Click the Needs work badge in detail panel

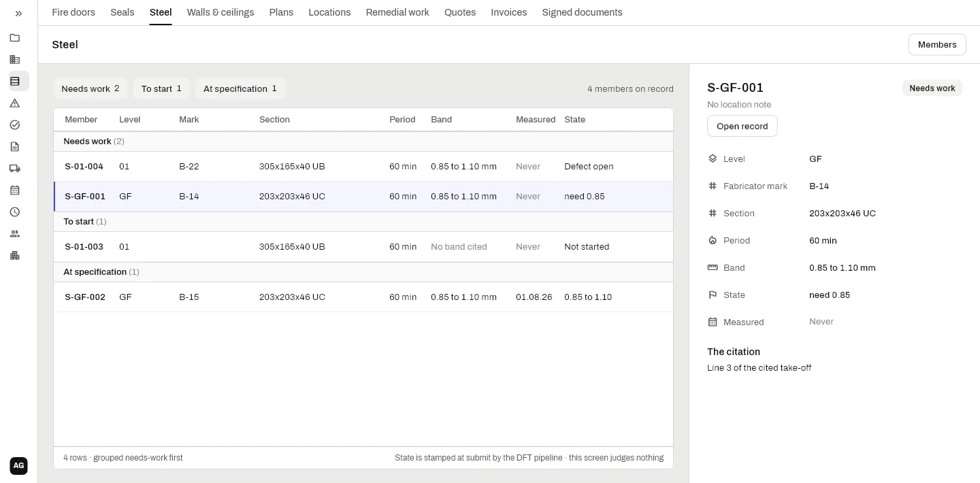point(932,88)
